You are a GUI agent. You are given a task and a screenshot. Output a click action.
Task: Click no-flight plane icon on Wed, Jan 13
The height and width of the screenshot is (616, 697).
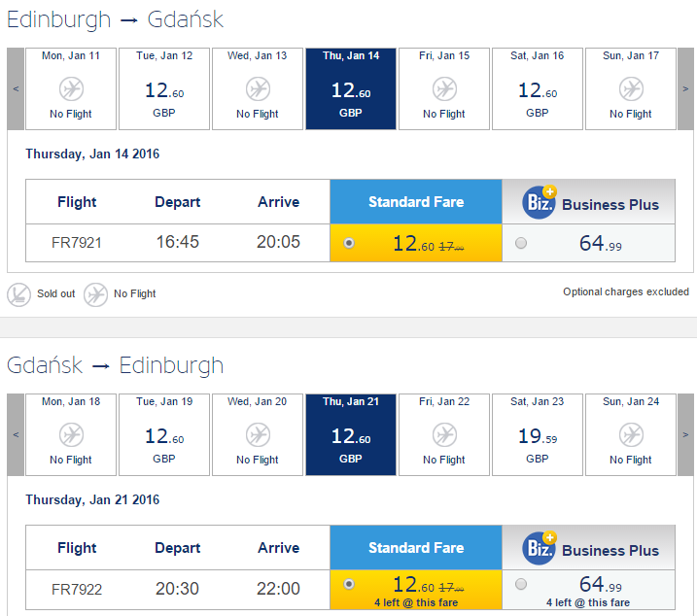[258, 89]
